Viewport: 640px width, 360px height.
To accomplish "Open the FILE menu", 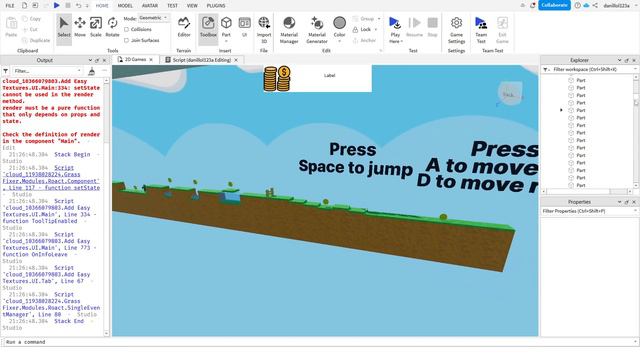I will [x=10, y=6].
